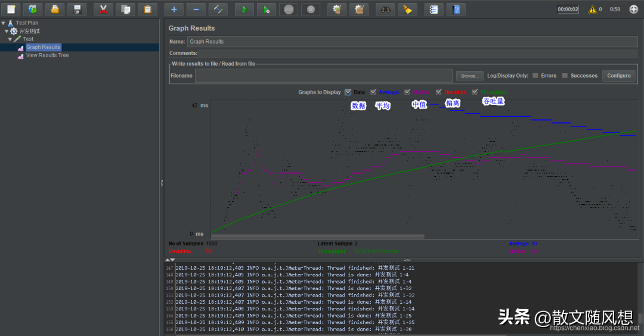Open the Help question mark icon
644x336 pixels.
tap(456, 9)
